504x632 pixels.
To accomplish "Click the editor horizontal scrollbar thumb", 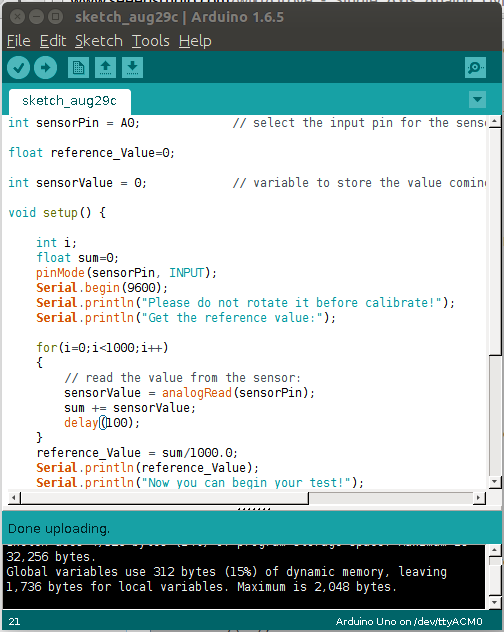I will tap(165, 498).
